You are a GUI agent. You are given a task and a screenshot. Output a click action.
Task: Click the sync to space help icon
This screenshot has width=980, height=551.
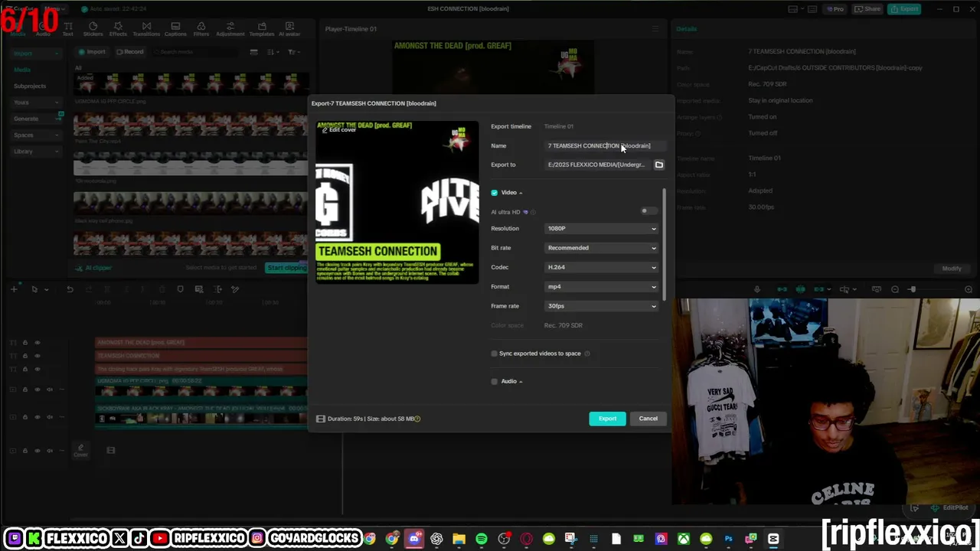(x=587, y=354)
